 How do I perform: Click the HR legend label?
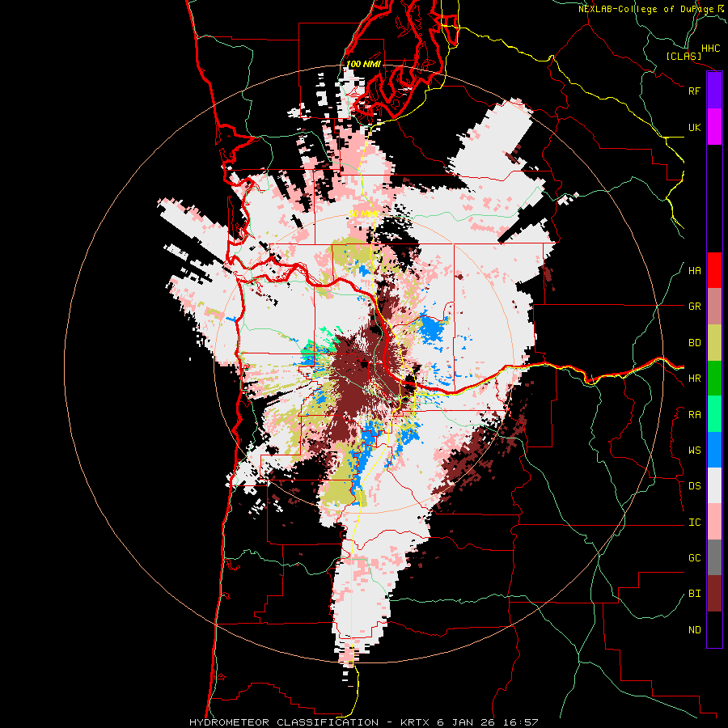(694, 379)
